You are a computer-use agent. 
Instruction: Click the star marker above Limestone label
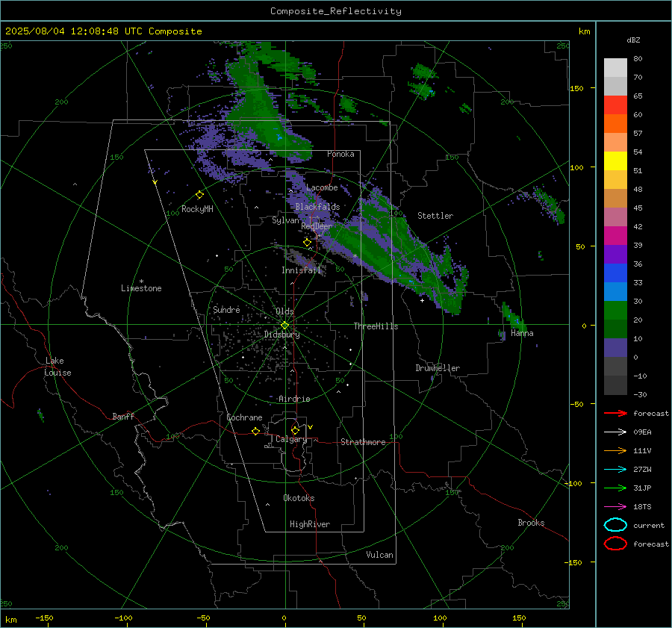141,282
